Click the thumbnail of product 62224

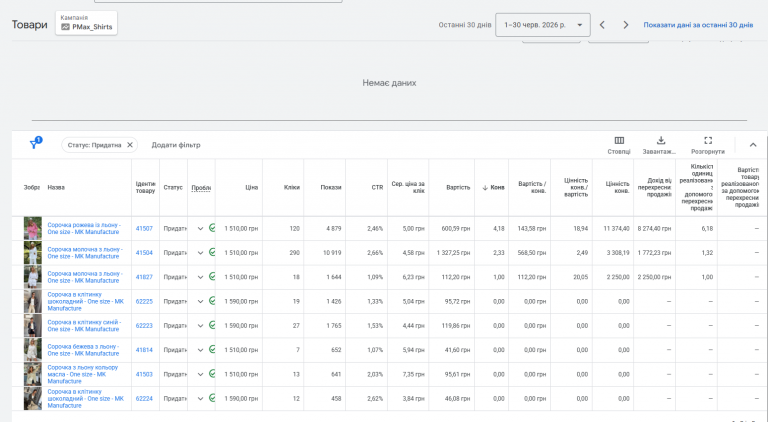click(x=33, y=399)
